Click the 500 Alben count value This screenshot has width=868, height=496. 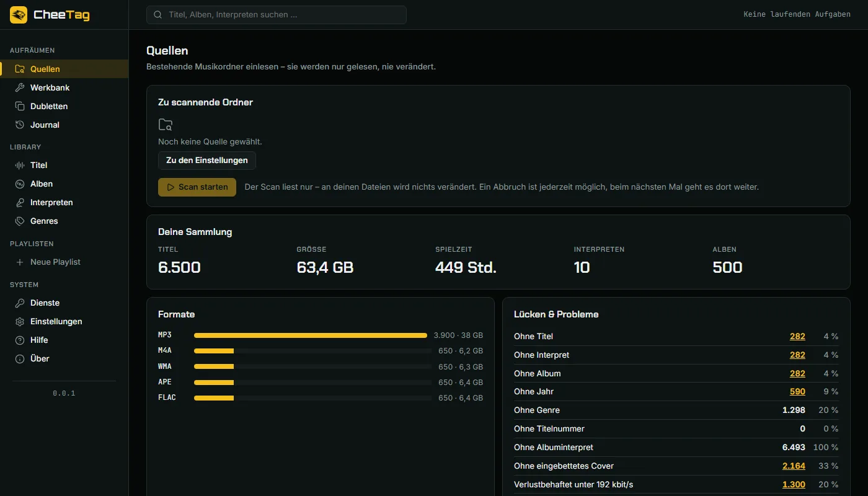727,267
